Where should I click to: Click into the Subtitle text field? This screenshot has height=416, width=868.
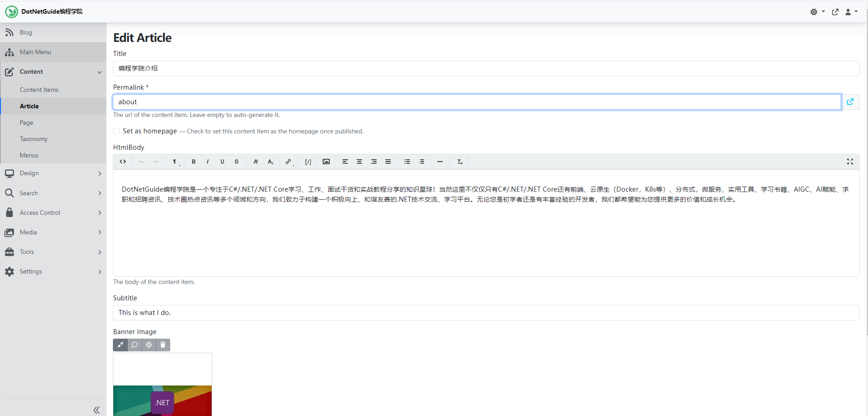click(486, 313)
